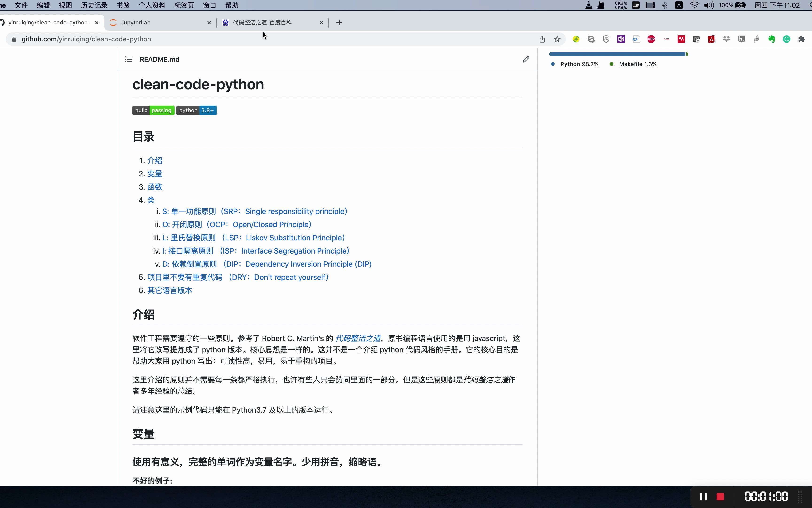Open the 编辑 menu

[43, 5]
